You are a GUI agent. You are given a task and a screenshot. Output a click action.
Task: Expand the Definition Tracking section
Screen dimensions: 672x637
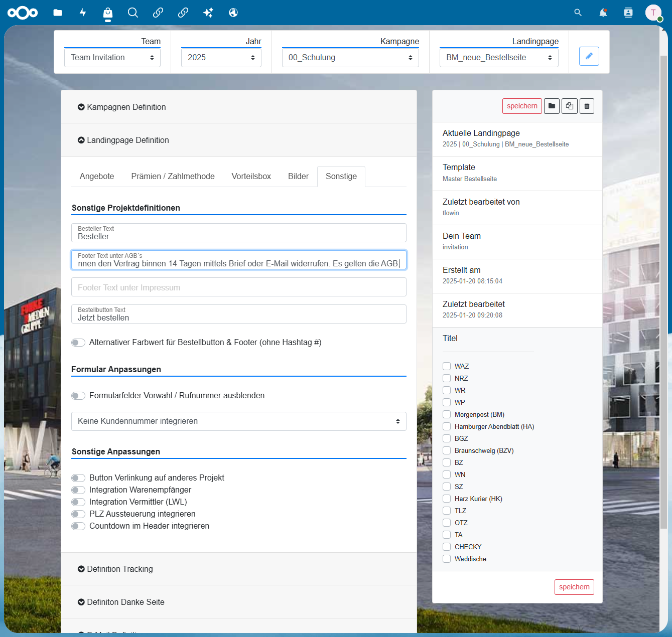[x=239, y=569]
